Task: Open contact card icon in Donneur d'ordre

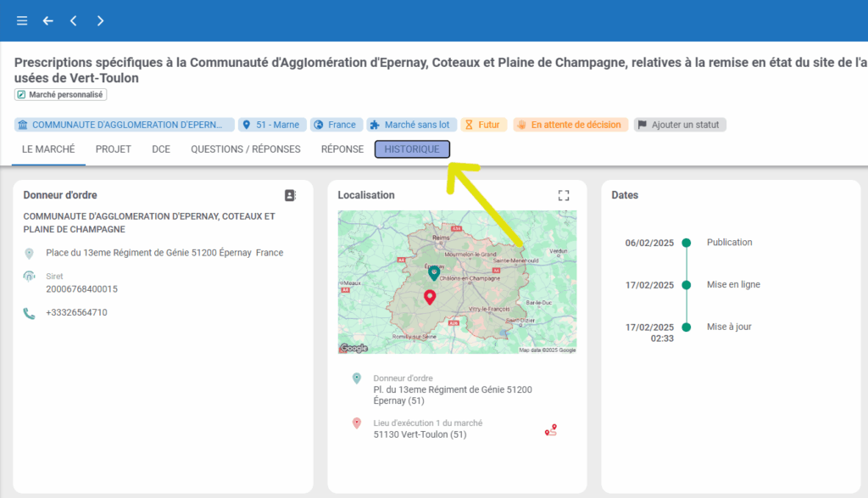Action: click(x=290, y=195)
